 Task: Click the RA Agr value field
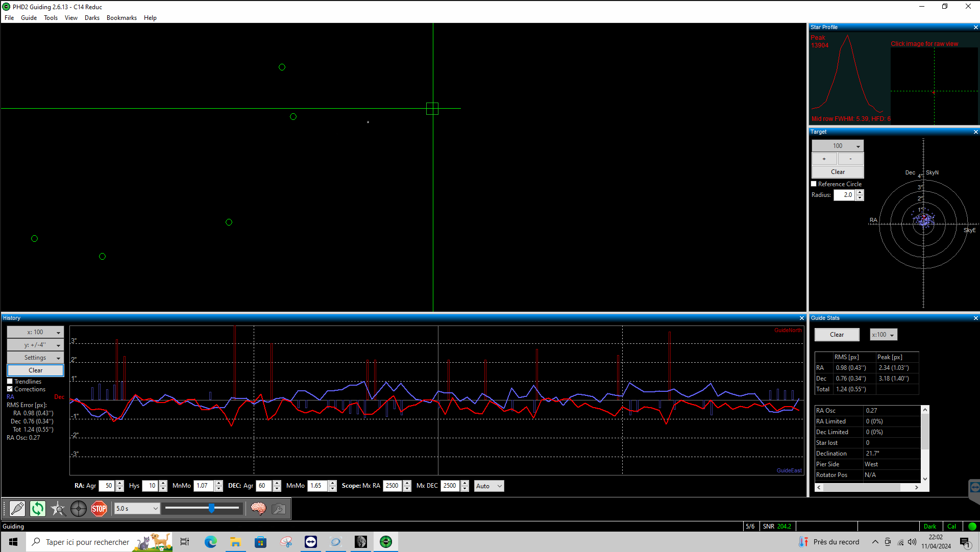tap(107, 486)
